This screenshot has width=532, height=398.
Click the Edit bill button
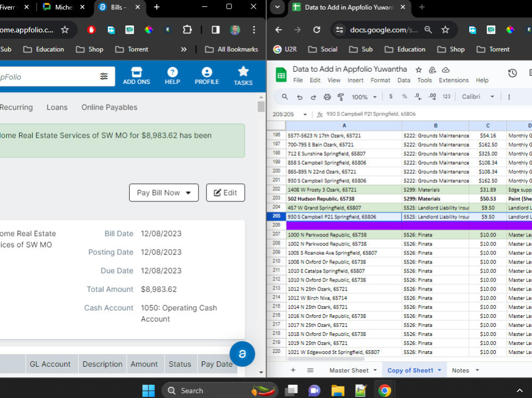click(x=225, y=192)
